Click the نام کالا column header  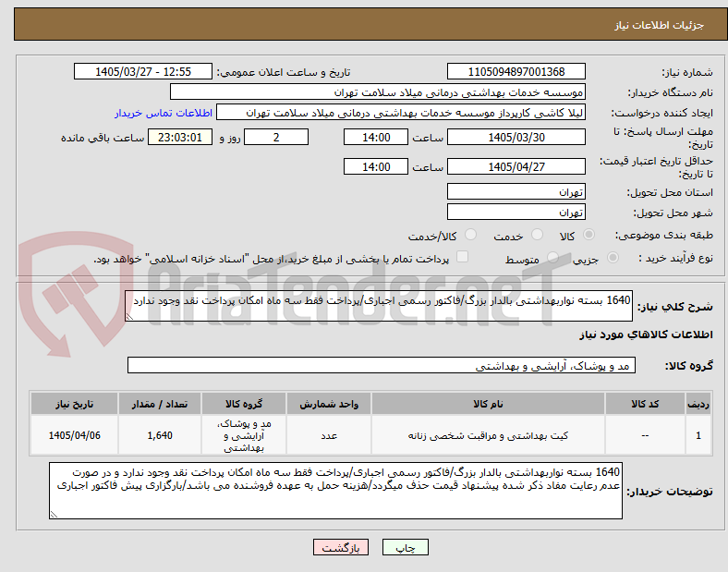(x=488, y=404)
